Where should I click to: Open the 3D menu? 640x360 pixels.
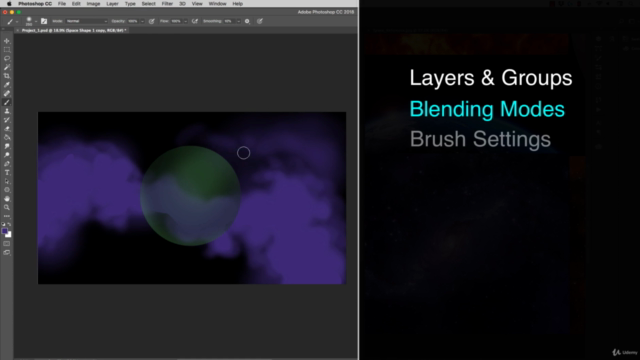pos(182,4)
